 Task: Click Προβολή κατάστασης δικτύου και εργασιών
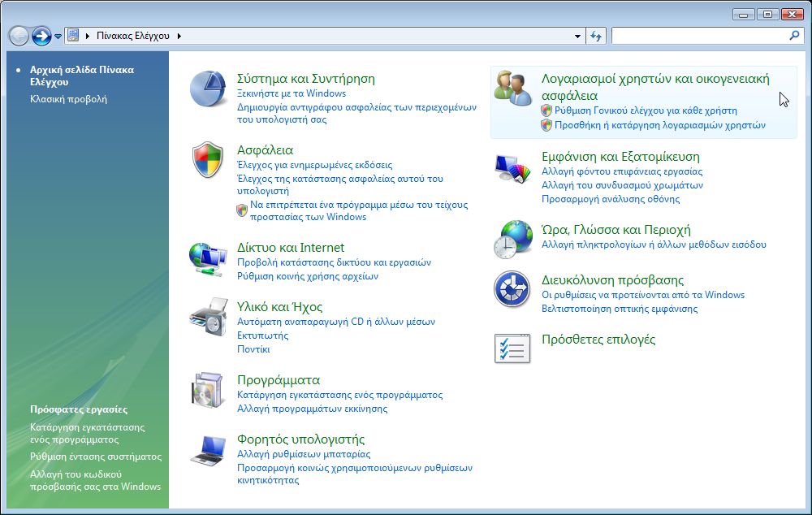pyautogui.click(x=334, y=262)
